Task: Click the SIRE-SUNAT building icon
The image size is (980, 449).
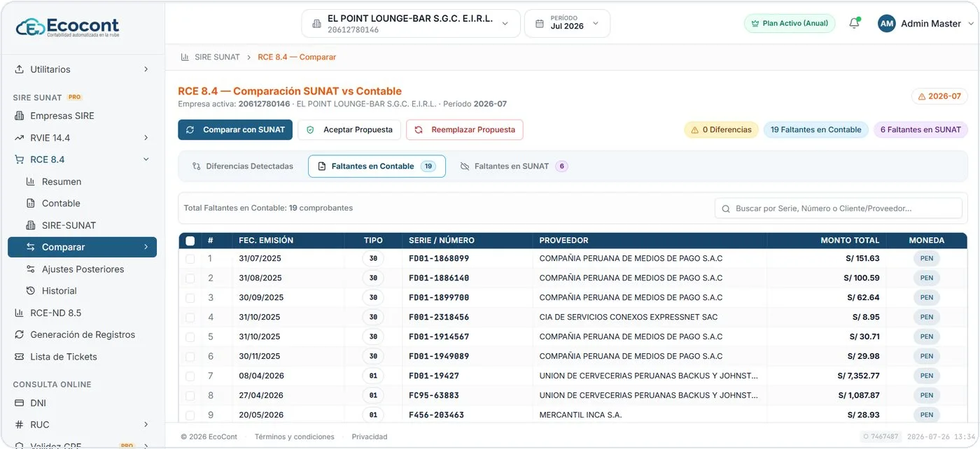Action: tap(30, 225)
